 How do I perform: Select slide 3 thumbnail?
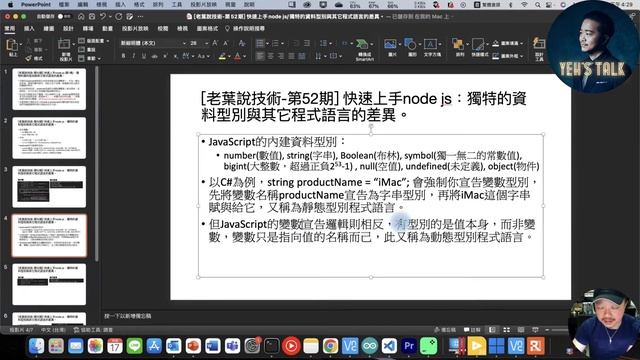49,187
